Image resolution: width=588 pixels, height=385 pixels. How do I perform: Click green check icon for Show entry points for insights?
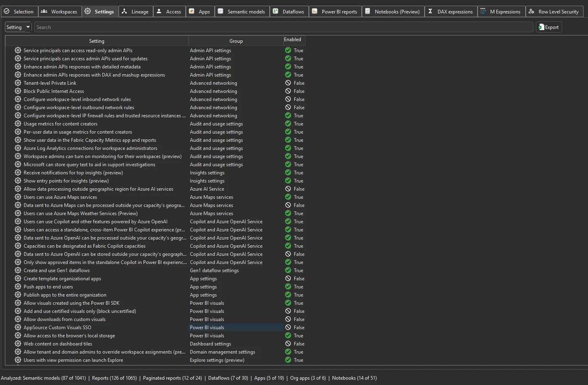click(x=288, y=180)
